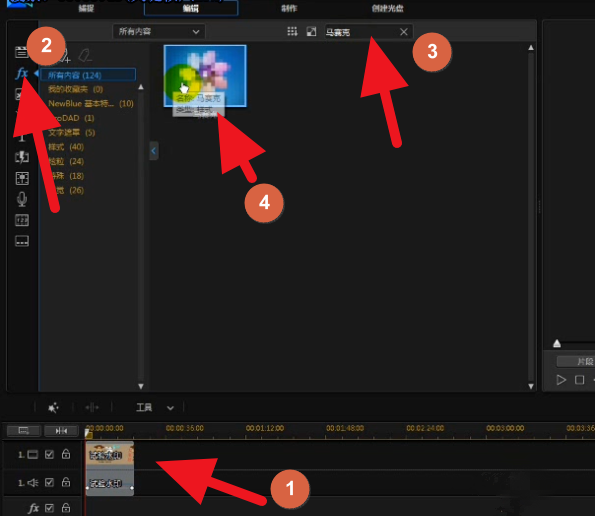Toggle audio track 1 enable checkbox
595x516 pixels.
49,482
